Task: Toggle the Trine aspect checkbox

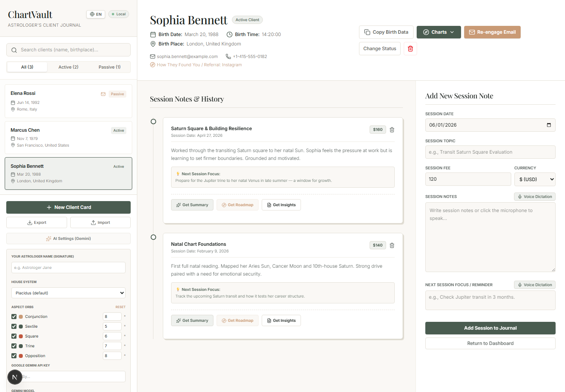Action: click(x=14, y=346)
